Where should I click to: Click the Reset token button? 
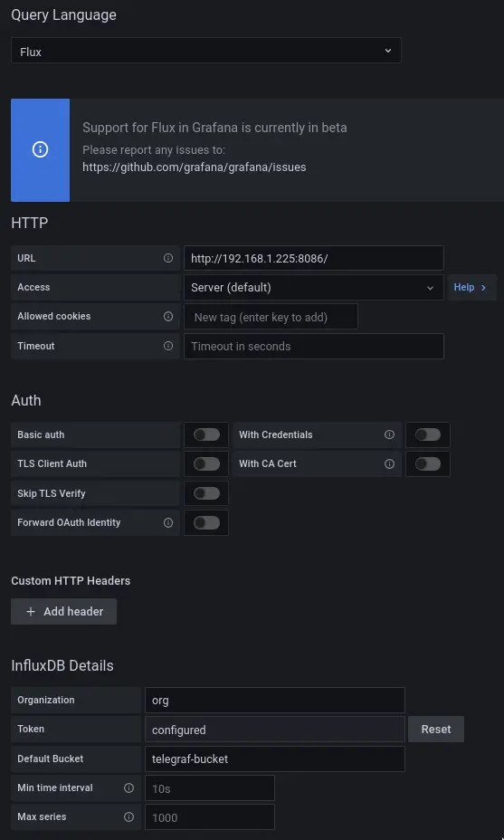(x=436, y=729)
